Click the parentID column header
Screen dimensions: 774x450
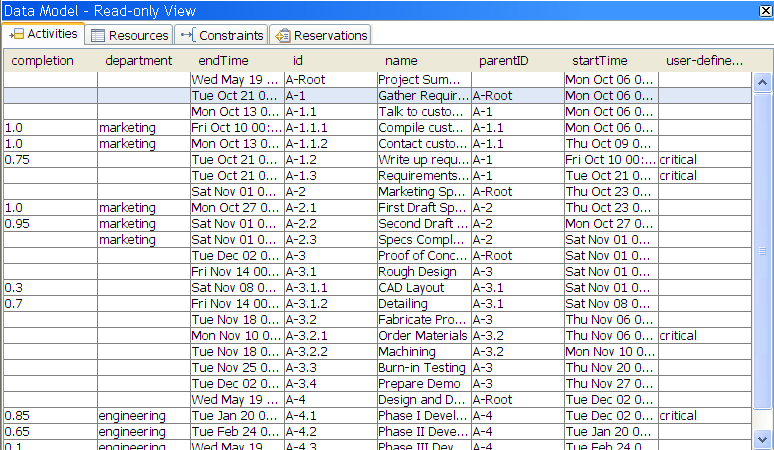click(504, 61)
